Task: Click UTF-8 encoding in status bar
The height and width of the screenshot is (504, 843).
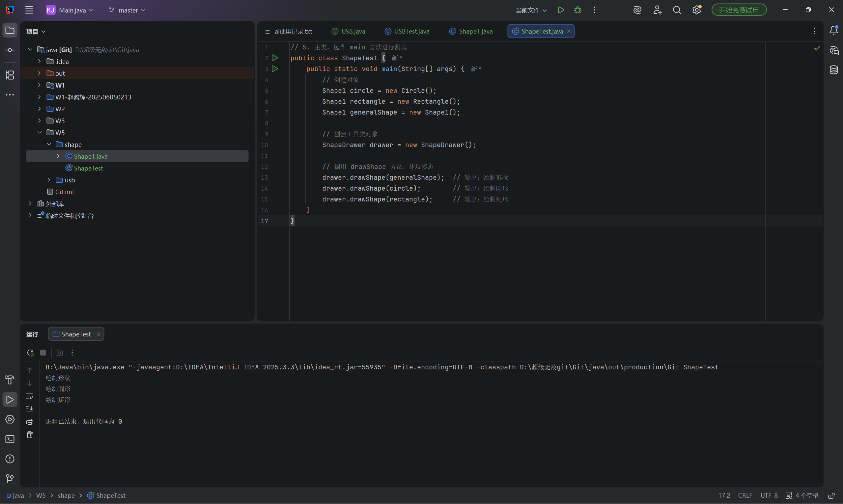Action: point(769,495)
